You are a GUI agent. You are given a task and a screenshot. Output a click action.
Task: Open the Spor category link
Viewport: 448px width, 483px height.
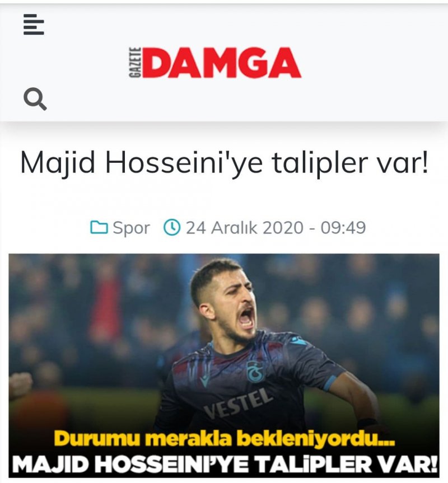(x=131, y=228)
